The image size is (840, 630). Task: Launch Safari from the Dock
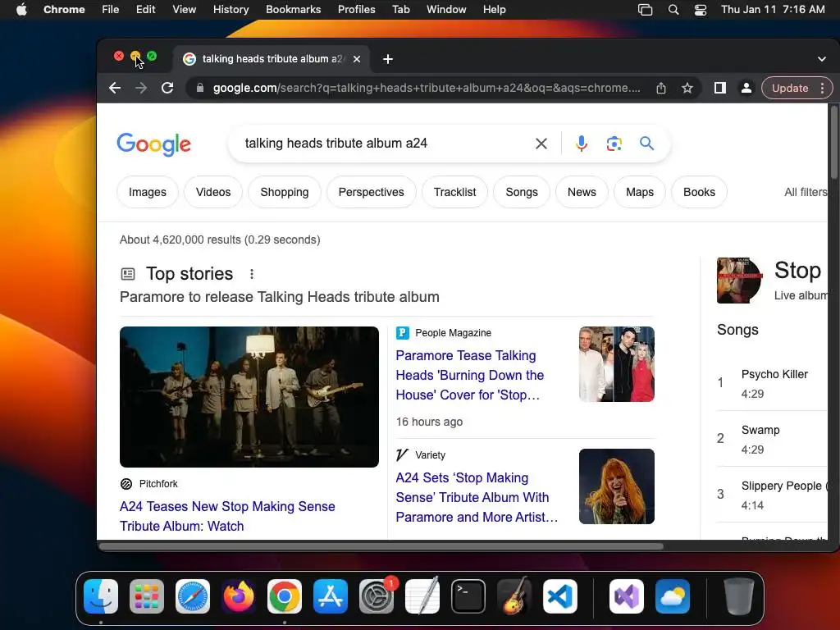tap(193, 596)
